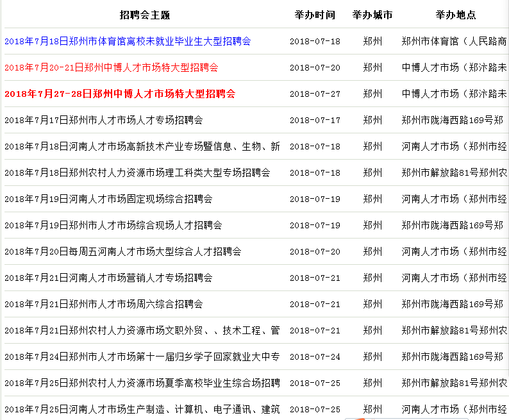Open 2018年7月17日郑州市人才市场人才专场招聘会
509x420 pixels.
click(104, 120)
